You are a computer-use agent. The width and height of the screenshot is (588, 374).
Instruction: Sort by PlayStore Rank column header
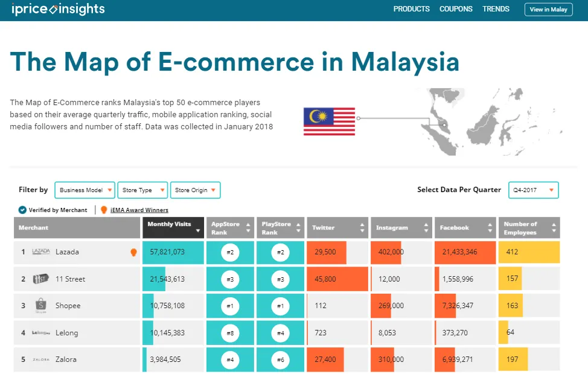coord(281,227)
